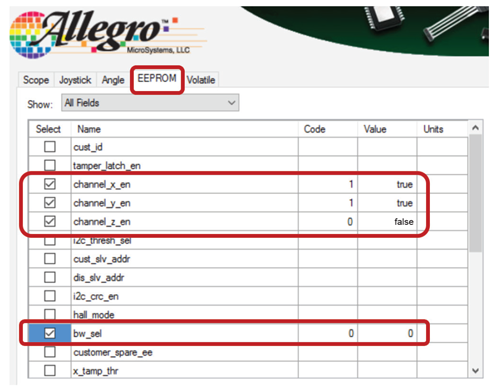Toggle the bw_sel checkbox off
The height and width of the screenshot is (391, 500).
coord(50,333)
